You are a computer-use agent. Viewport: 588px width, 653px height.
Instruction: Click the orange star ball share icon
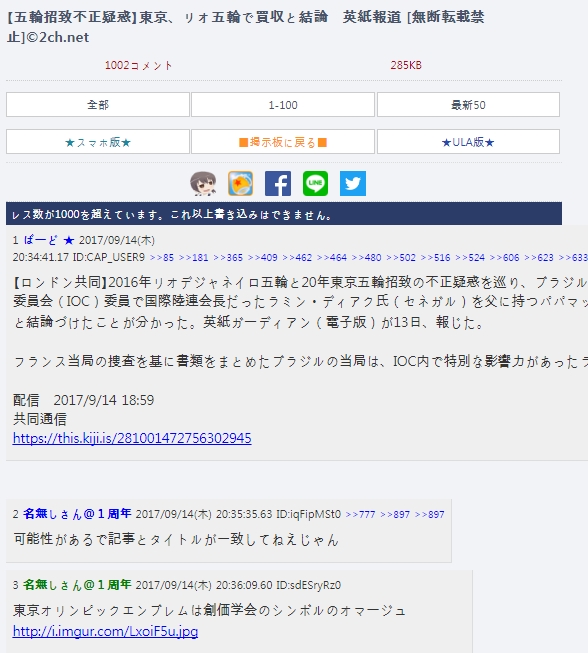[240, 183]
